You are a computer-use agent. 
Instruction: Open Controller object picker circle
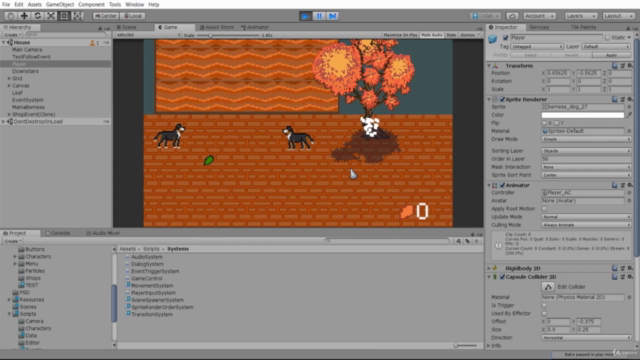click(629, 193)
